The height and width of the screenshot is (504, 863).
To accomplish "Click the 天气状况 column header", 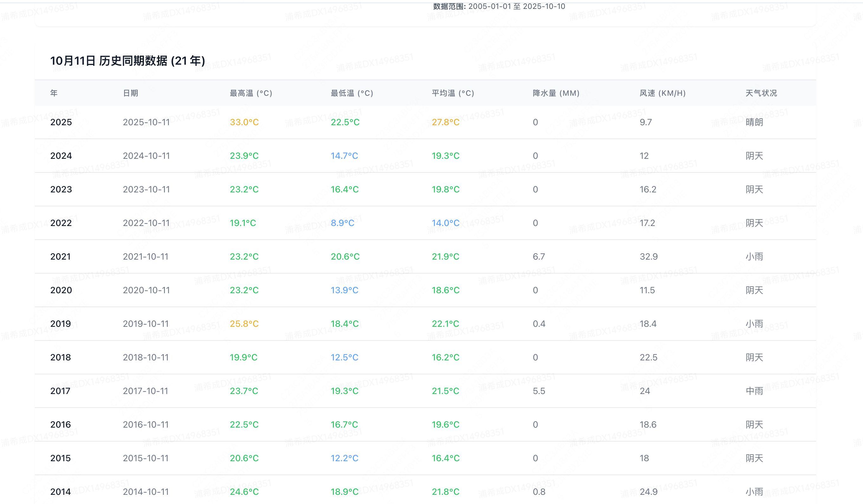I will [761, 93].
